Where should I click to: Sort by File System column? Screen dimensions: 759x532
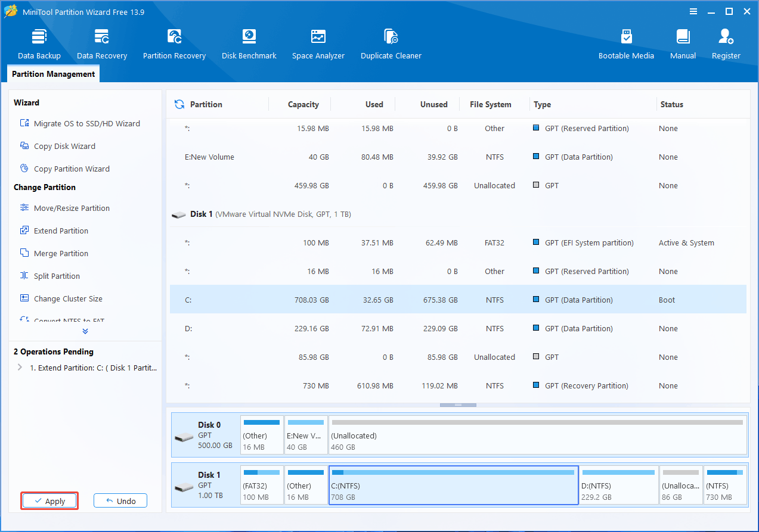click(x=490, y=104)
